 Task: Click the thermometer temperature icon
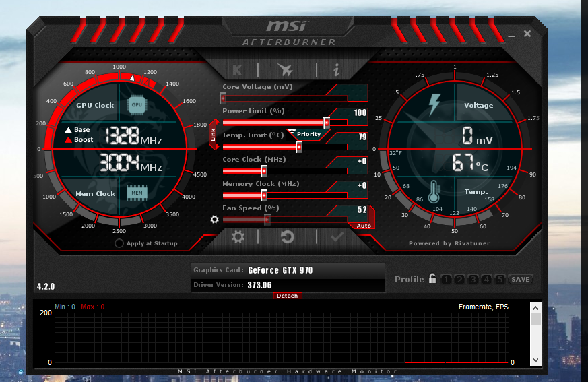[x=434, y=192]
